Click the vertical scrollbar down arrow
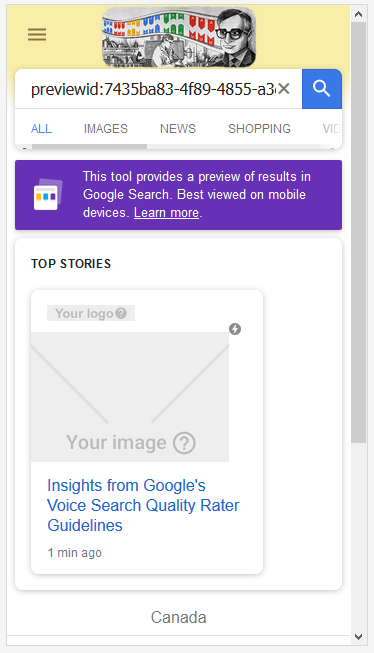 tap(358, 636)
